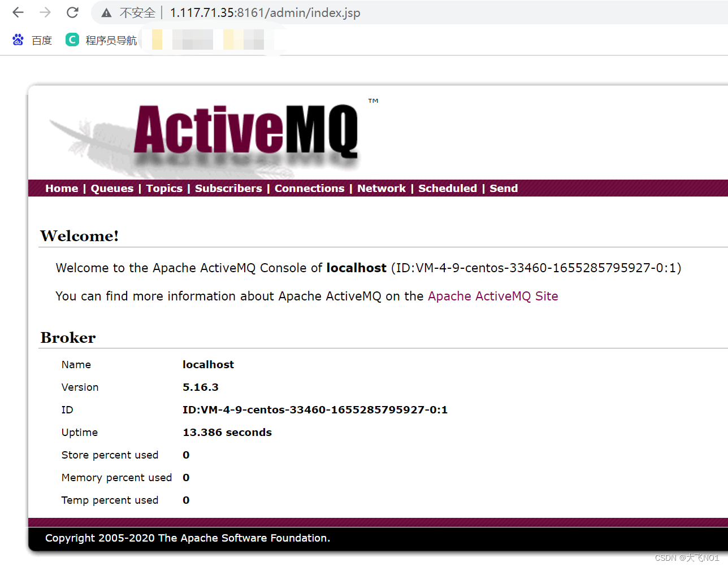Follow the Apache ActiveMQ Site link
Image resolution: width=728 pixels, height=567 pixels.
point(492,296)
